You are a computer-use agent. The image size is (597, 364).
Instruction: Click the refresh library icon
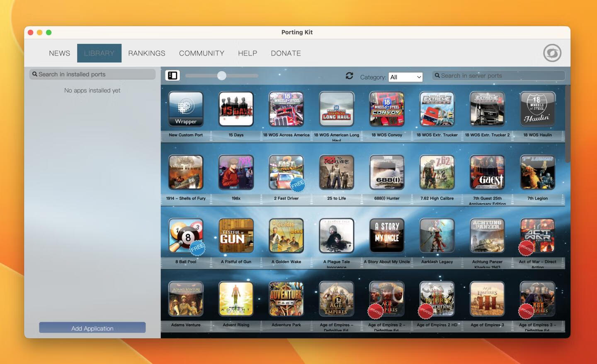click(349, 76)
